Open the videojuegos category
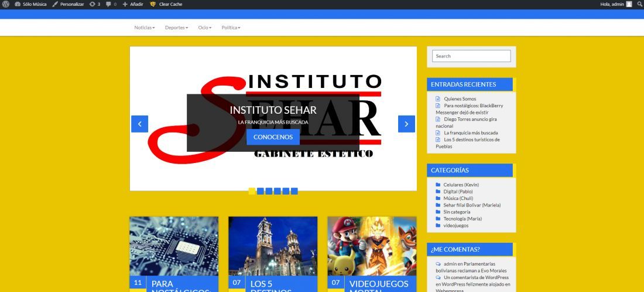Viewport: 644px width, 292px height. (456, 225)
